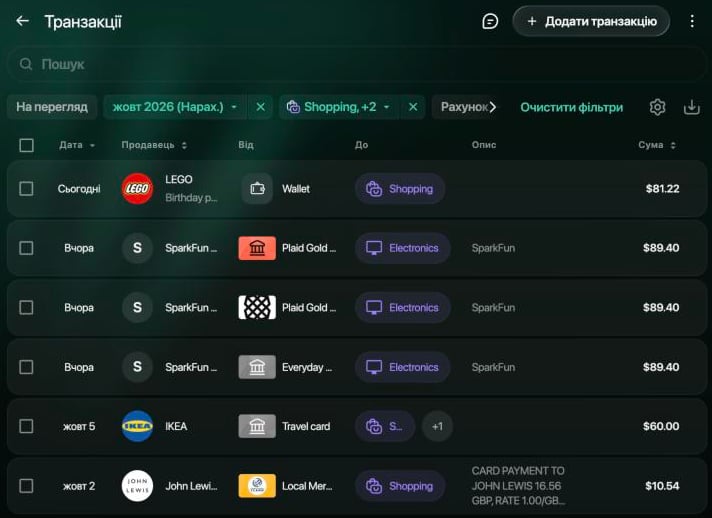Open the Shopping, +2 category dropdown
This screenshot has width=712, height=518.
(x=338, y=107)
